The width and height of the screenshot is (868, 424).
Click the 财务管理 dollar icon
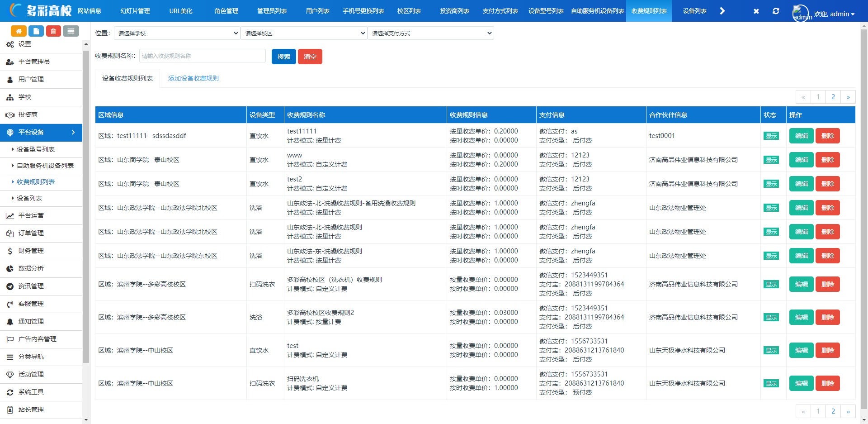(10, 251)
